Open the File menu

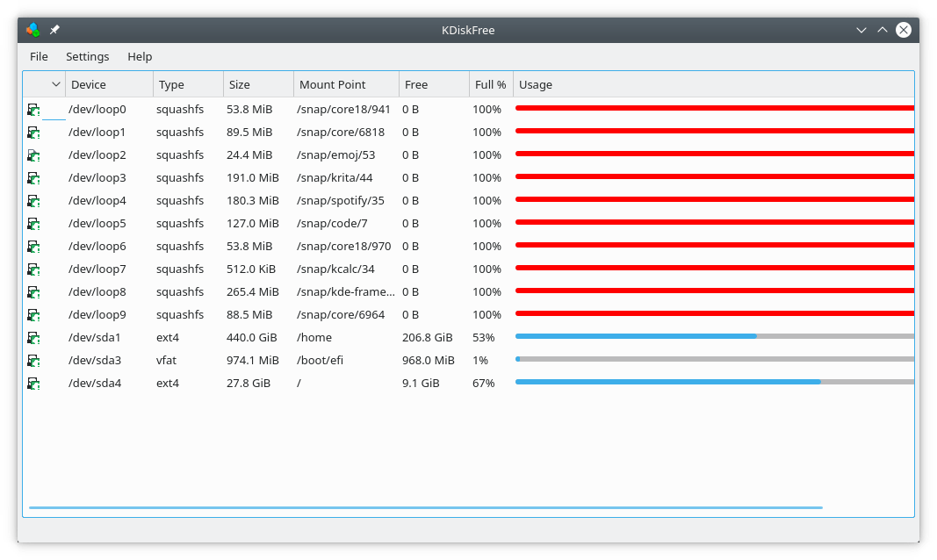click(x=39, y=56)
